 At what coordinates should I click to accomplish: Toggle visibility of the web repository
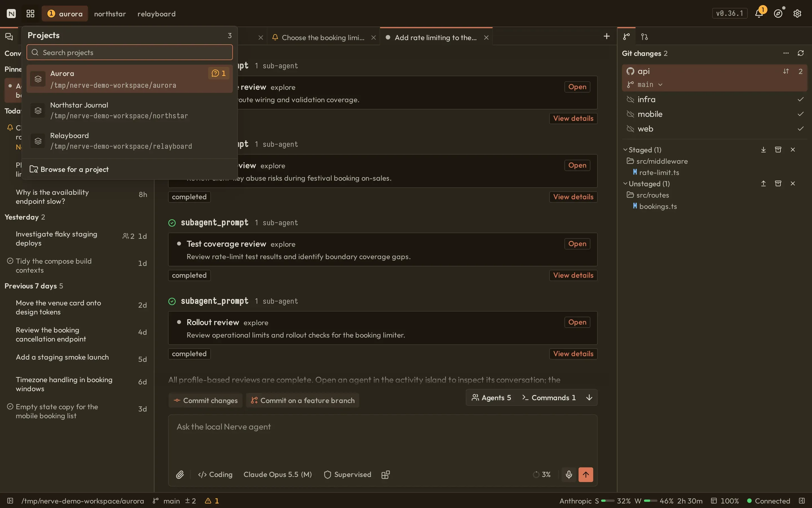pos(630,129)
